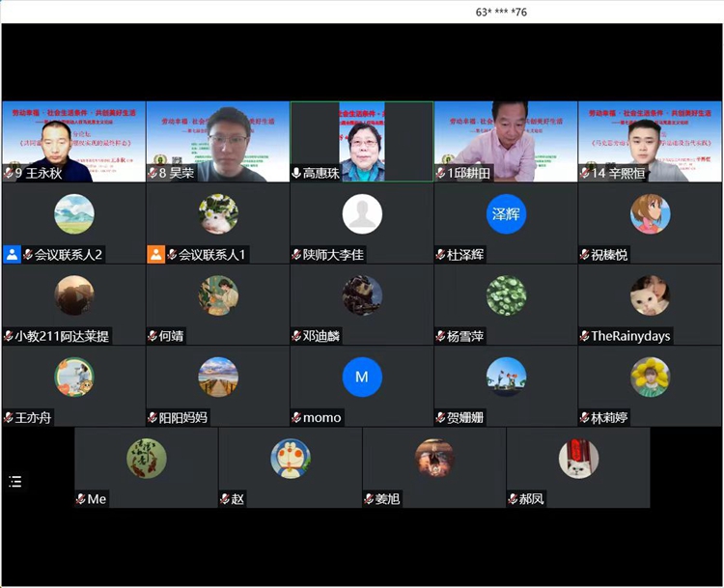Click the muted mic icon next to Me

tap(81, 499)
